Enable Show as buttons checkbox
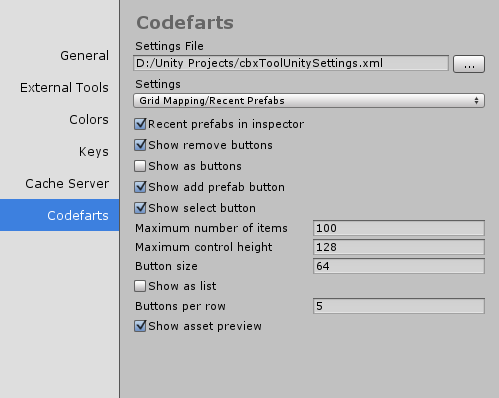The image size is (499, 398). pyautogui.click(x=140, y=166)
